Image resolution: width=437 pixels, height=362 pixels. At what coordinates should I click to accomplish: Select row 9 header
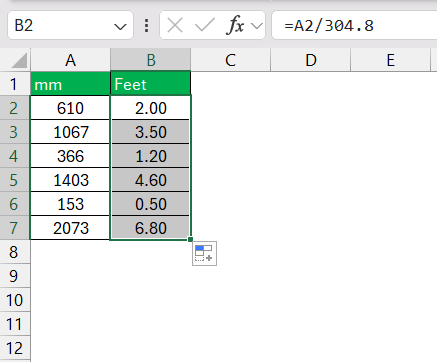[15, 276]
